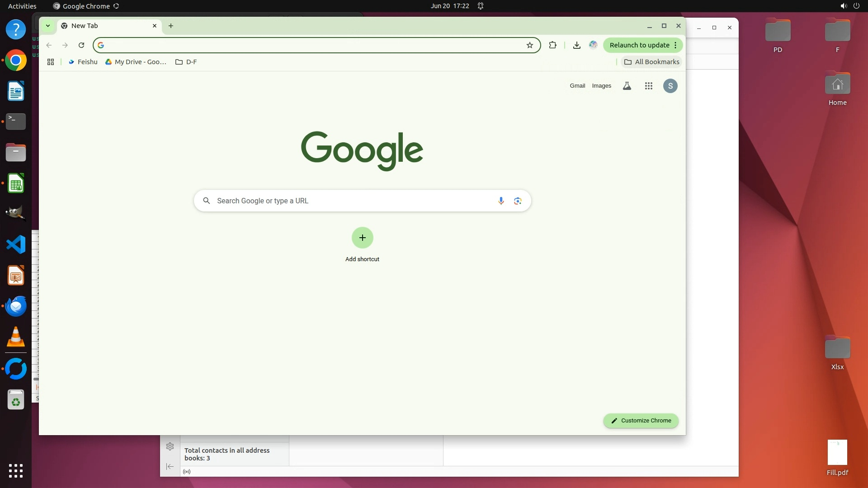Select the New Tab tab
Screen dimensions: 868x488
(x=104, y=26)
